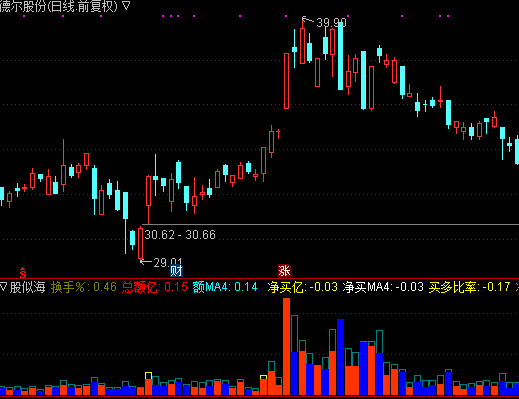Click the 39.90 high price arrow label

pyautogui.click(x=324, y=22)
